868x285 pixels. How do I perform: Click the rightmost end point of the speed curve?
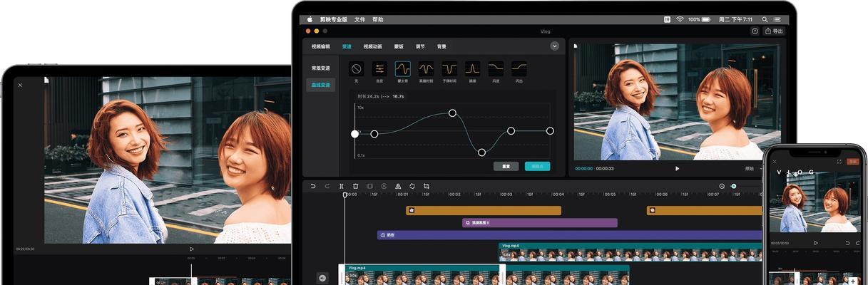click(x=550, y=130)
